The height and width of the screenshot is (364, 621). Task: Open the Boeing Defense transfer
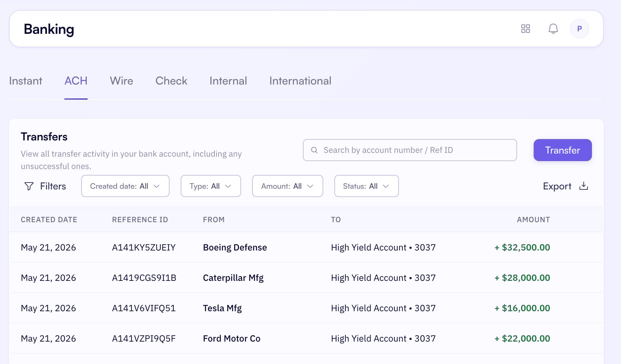coord(235,247)
